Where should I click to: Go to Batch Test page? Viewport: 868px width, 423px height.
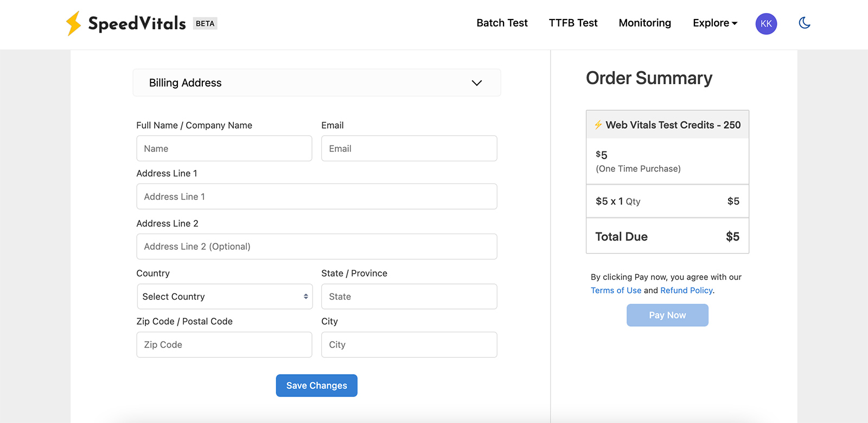502,23
